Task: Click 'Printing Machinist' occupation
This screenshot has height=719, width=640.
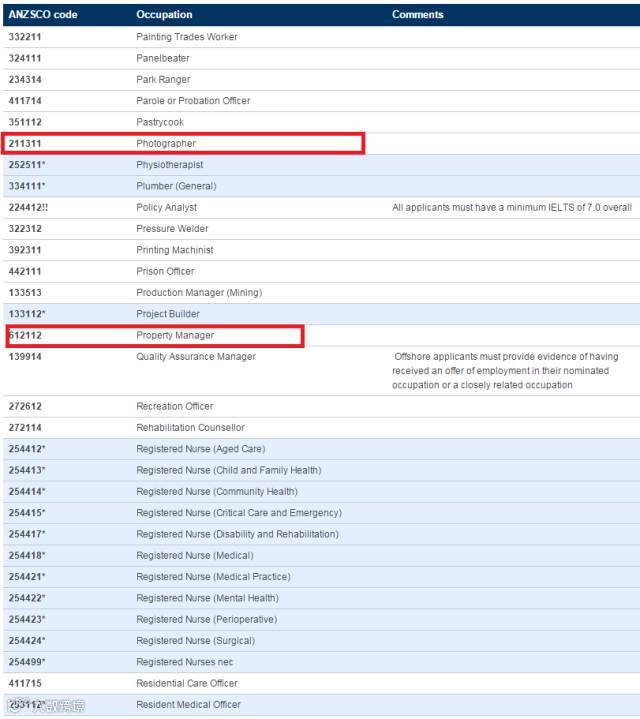Action: 175,250
